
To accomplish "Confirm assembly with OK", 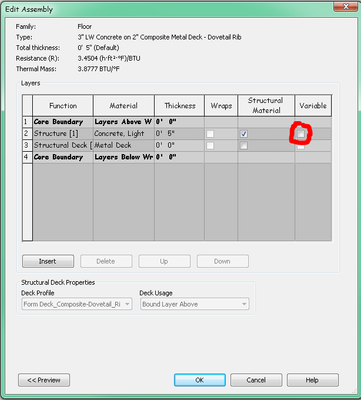I will [200, 380].
